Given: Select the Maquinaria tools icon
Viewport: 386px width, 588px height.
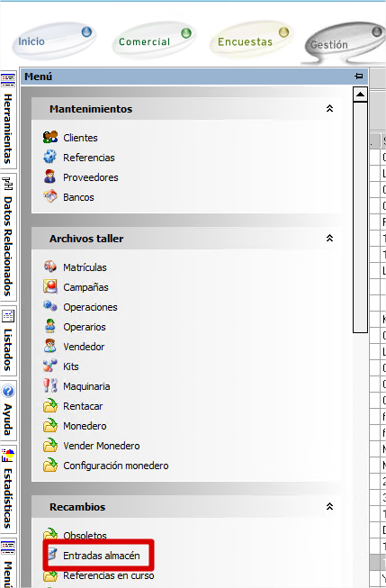Looking at the screenshot, I should 50,385.
